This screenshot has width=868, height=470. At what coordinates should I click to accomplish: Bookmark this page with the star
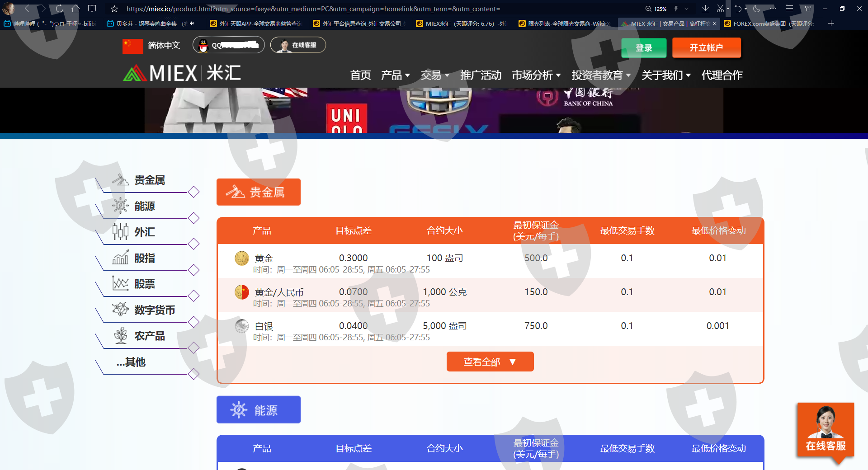click(x=114, y=9)
